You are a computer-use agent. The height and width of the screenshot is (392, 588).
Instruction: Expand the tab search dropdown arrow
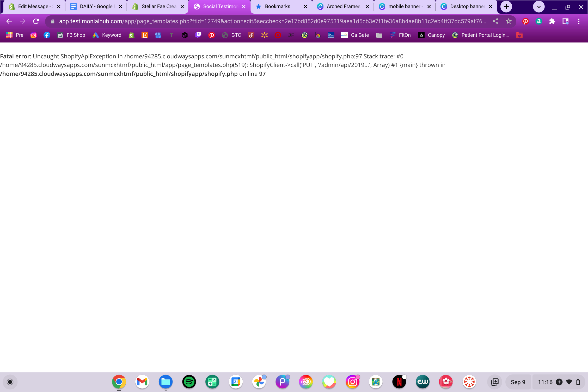click(x=539, y=7)
